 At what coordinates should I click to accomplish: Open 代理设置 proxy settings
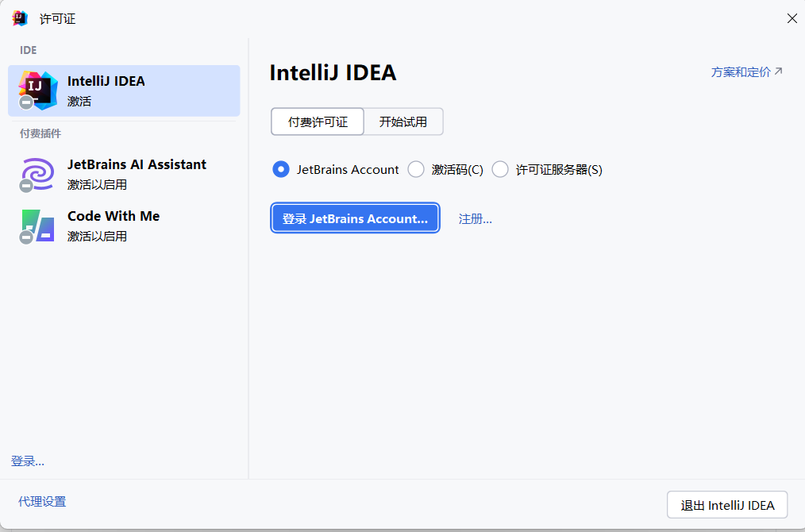(42, 502)
